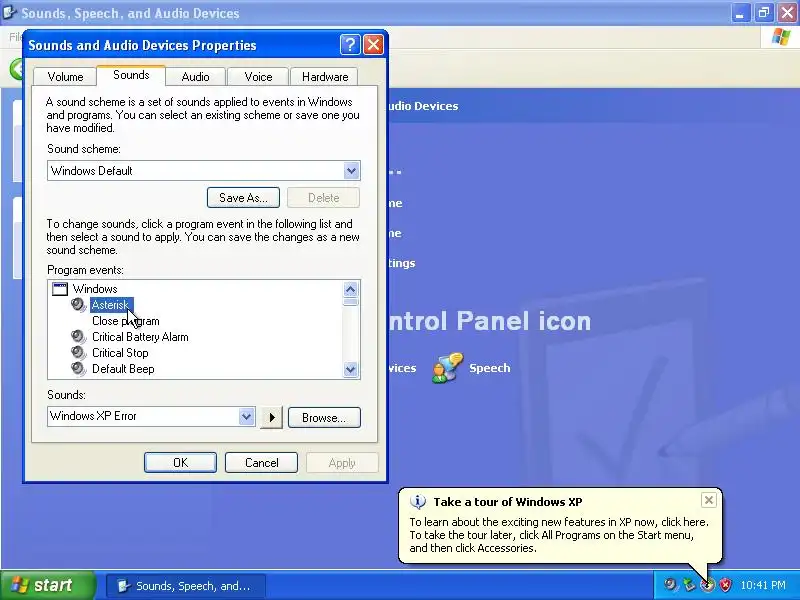Click the Windows group in Program events
The width and height of the screenshot is (800, 600).
point(95,289)
